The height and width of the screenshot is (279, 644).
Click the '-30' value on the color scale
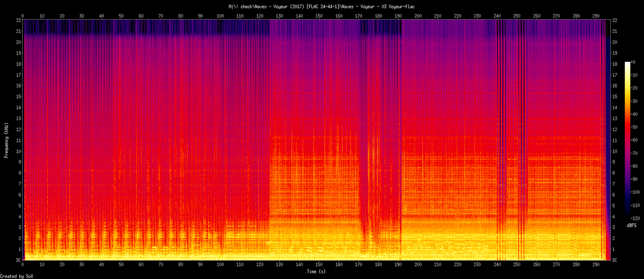[x=635, y=101]
